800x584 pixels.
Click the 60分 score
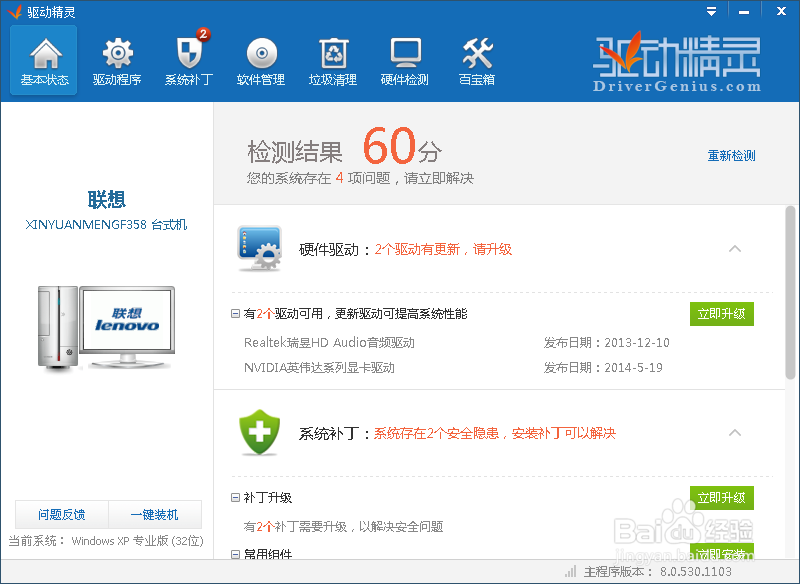click(402, 146)
